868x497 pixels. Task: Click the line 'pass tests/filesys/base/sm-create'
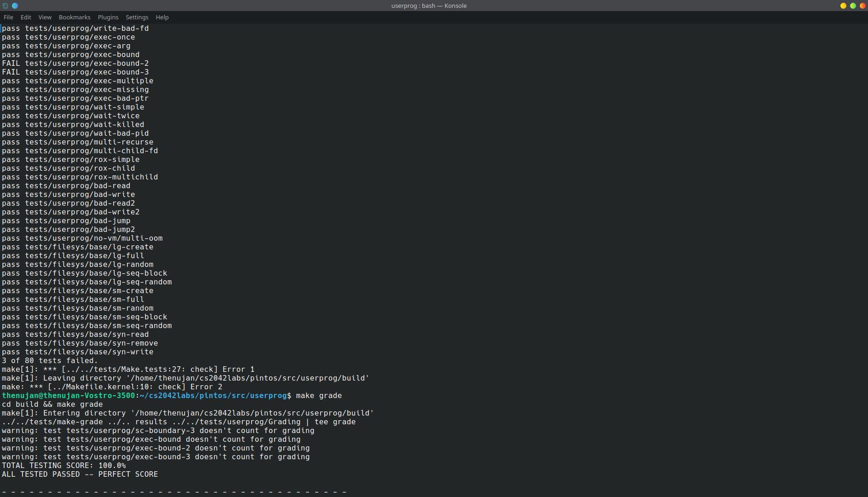click(78, 291)
